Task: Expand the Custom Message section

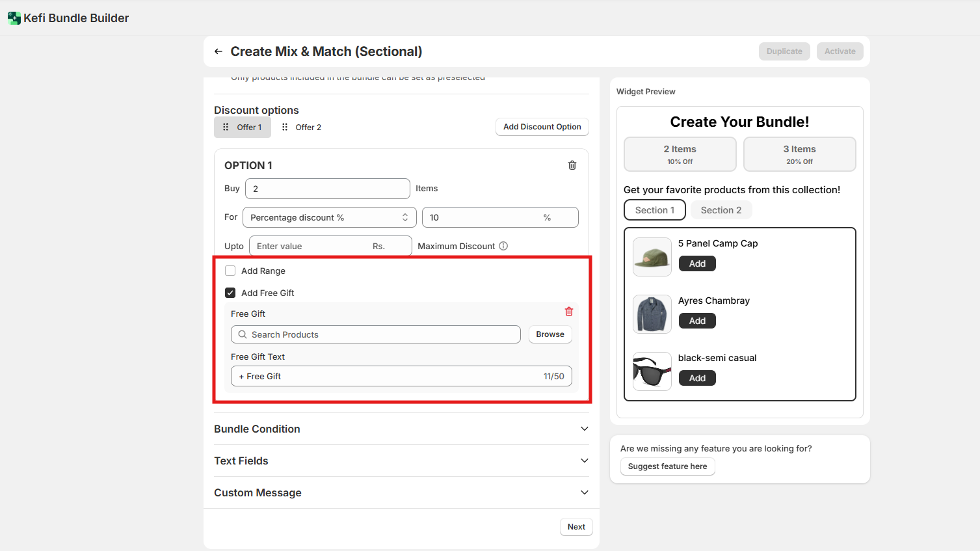Action: pyautogui.click(x=584, y=492)
